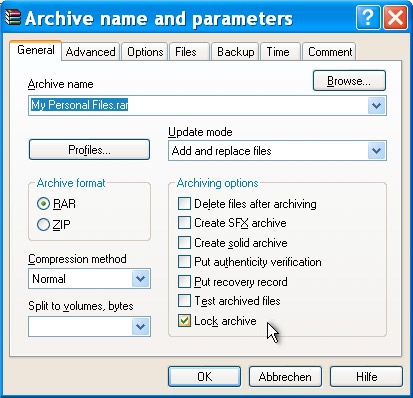The height and width of the screenshot is (398, 413).
Task: Select the RAR archive format
Action: tap(56, 203)
